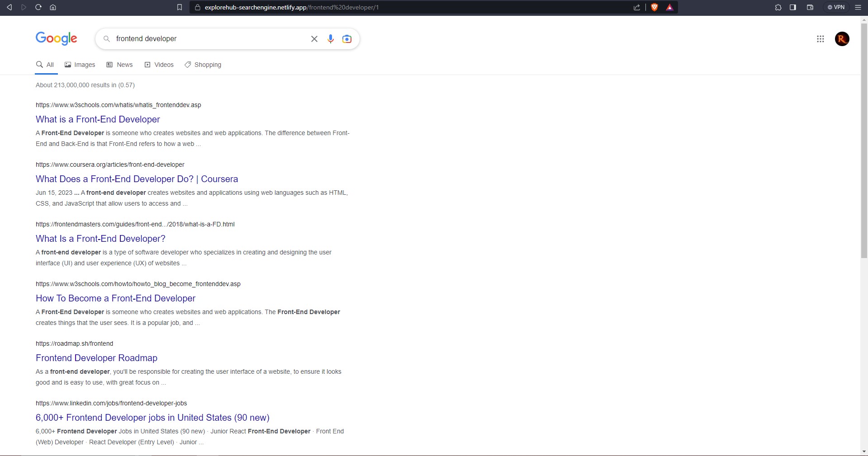Click the coursera.org articles URL text
This screenshot has height=456, width=868.
click(110, 165)
